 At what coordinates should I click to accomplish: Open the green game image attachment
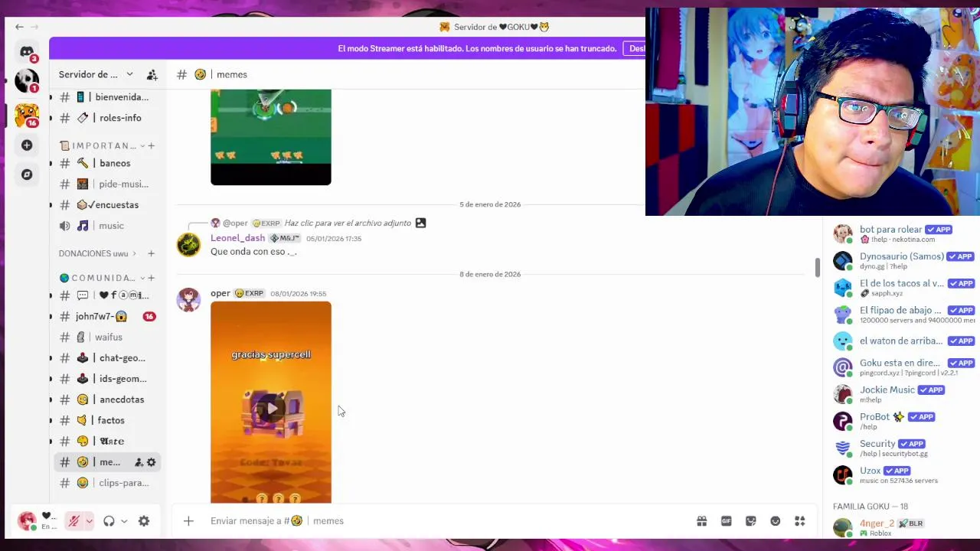[271, 137]
